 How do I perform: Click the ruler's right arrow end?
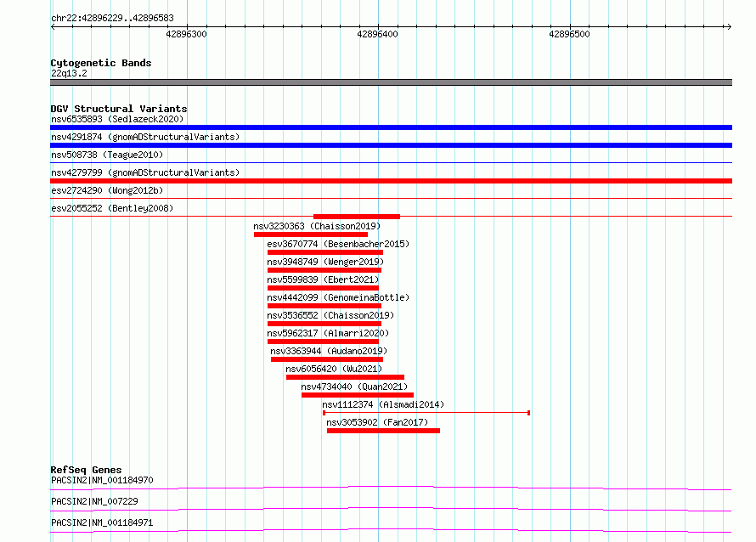click(x=729, y=26)
